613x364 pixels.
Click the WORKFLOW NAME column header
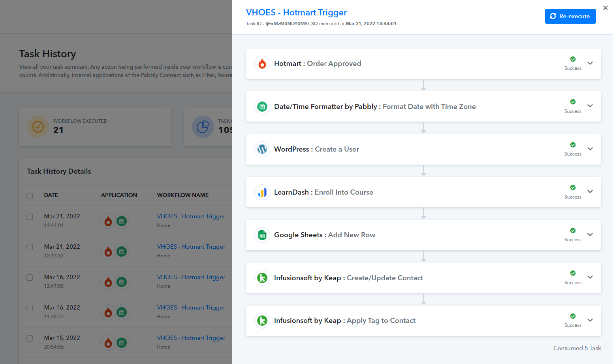(183, 195)
